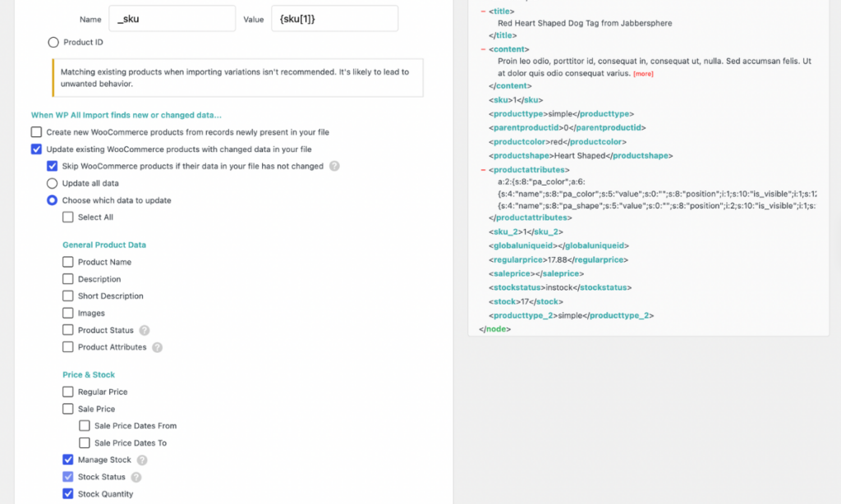Check the Regular Price checkbox
The height and width of the screenshot is (504, 841).
click(67, 392)
